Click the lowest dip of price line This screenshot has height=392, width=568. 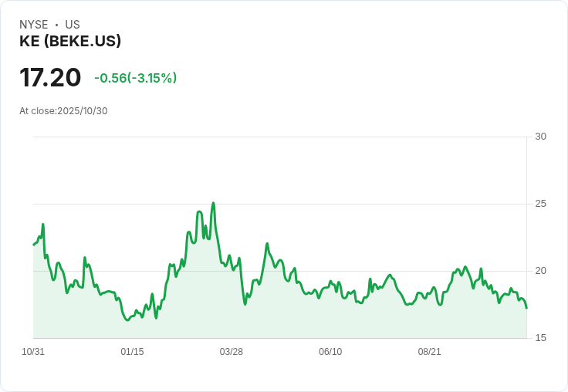(128, 319)
